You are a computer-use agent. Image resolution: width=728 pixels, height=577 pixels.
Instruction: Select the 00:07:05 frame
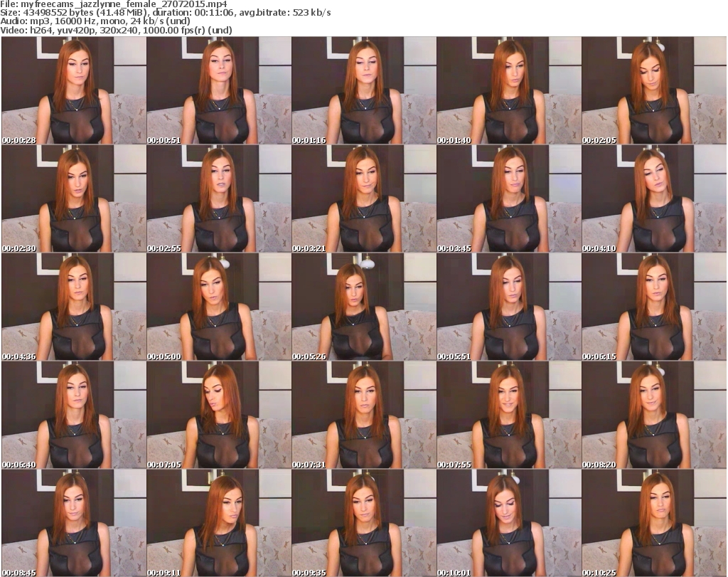coord(219,415)
